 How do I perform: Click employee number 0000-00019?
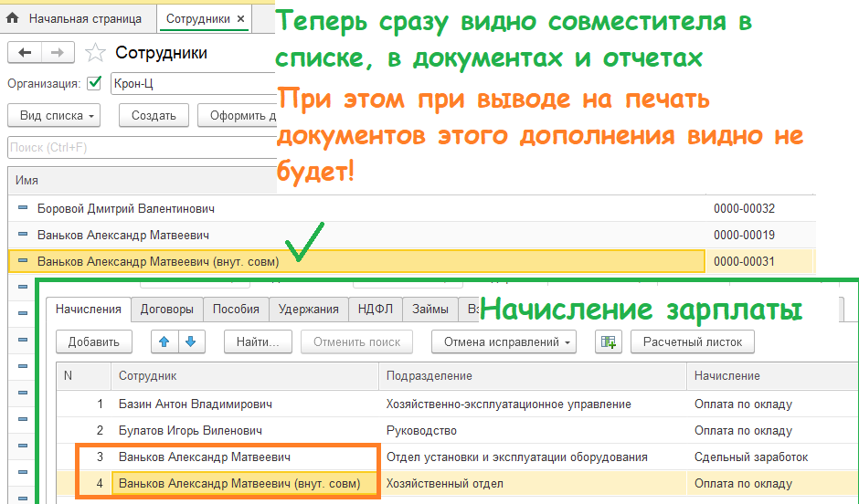[x=744, y=235]
